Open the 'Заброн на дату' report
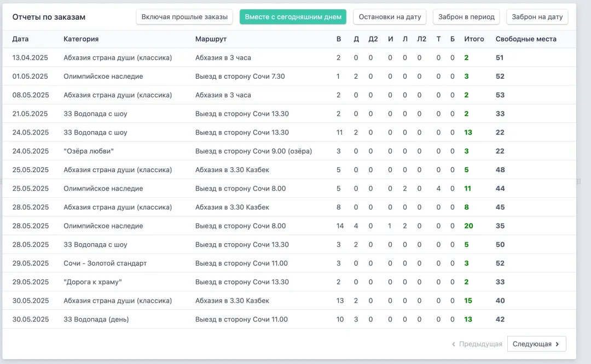 (537, 17)
